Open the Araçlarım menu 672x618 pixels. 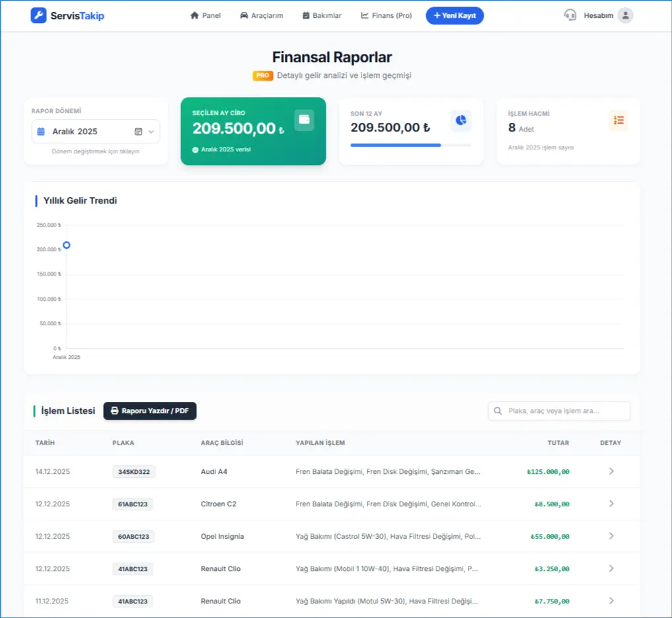(x=262, y=15)
